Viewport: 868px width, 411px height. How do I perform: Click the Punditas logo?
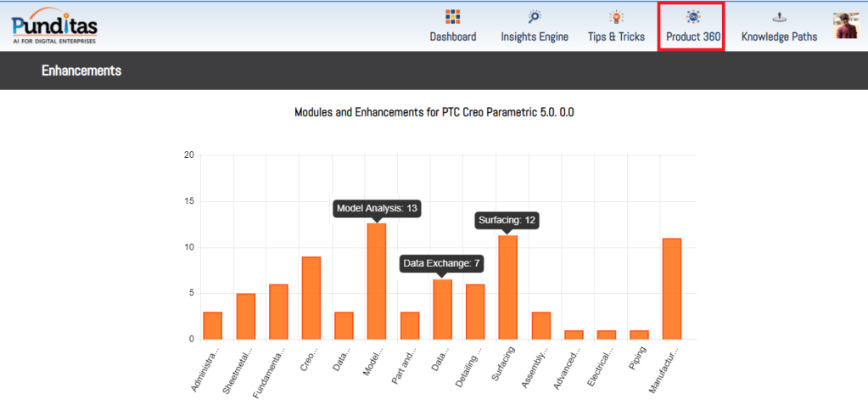click(54, 25)
